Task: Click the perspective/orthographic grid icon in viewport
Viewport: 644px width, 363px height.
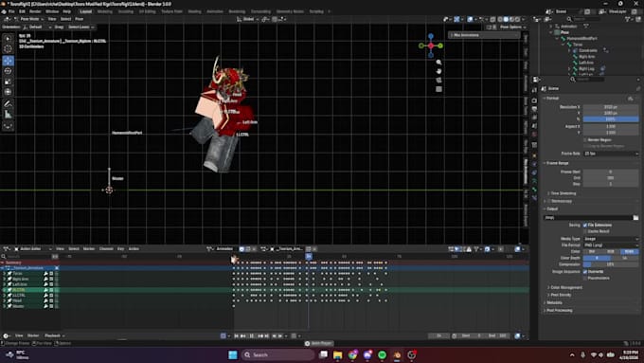Action: point(438,89)
